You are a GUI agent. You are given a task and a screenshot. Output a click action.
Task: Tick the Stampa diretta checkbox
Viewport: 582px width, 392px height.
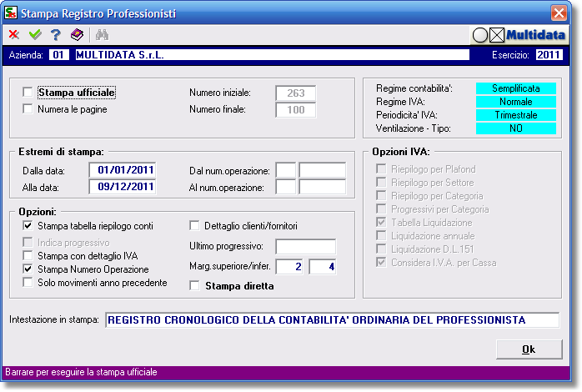point(194,285)
